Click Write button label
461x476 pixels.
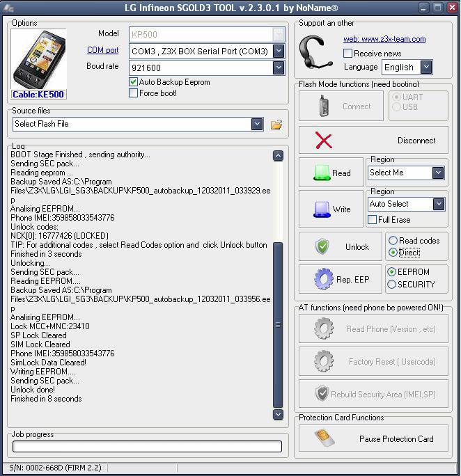point(341,209)
